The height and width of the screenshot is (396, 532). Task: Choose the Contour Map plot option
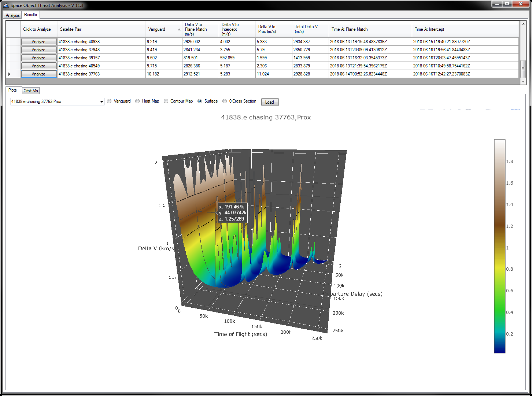[x=166, y=101]
